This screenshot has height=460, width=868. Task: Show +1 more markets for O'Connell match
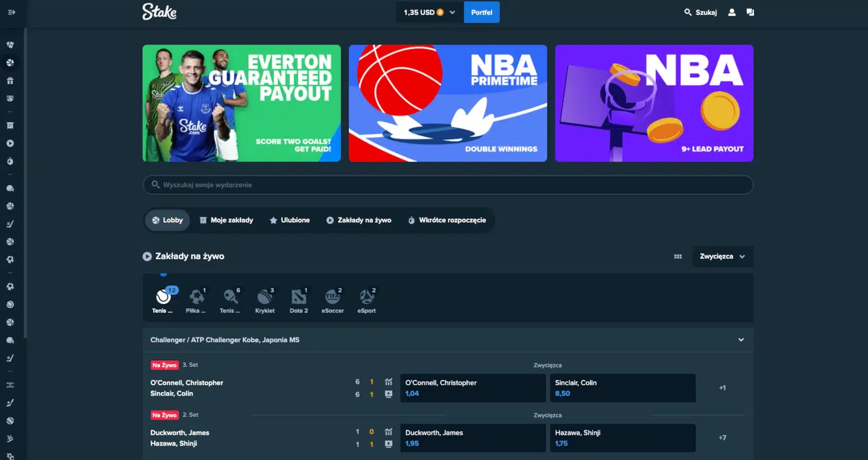[x=722, y=388]
